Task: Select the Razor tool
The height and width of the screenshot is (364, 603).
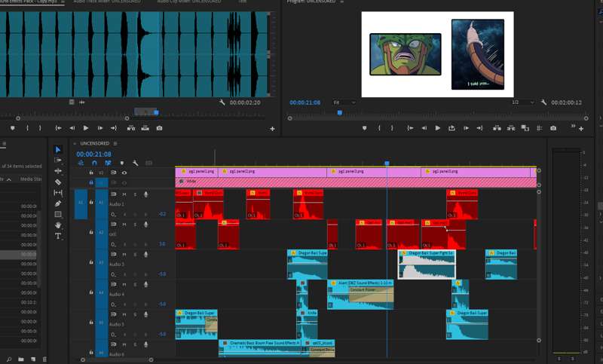Action: click(58, 182)
